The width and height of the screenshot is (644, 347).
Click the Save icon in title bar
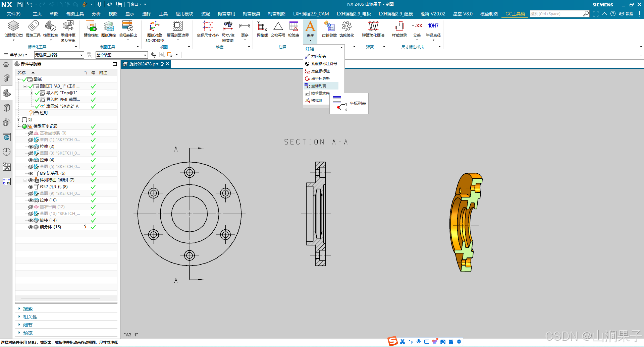click(20, 4)
